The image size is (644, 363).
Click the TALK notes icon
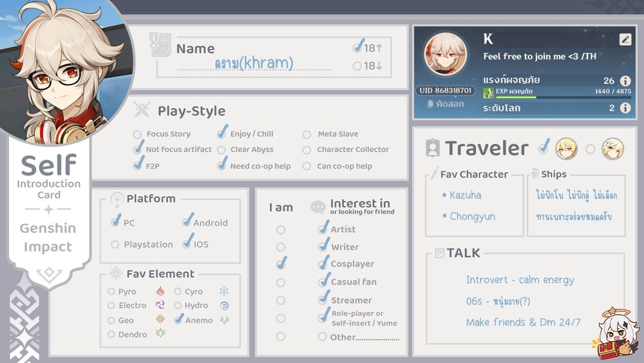pos(439,253)
